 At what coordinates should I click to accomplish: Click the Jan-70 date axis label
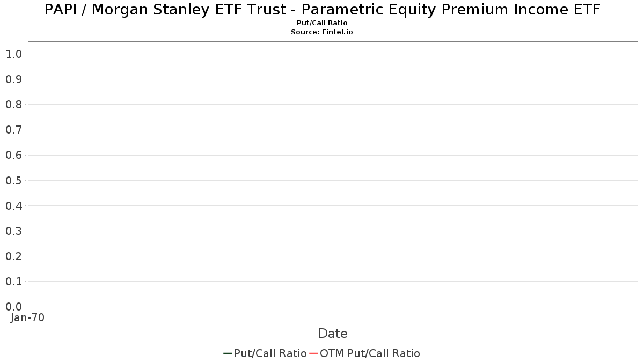pos(27,317)
